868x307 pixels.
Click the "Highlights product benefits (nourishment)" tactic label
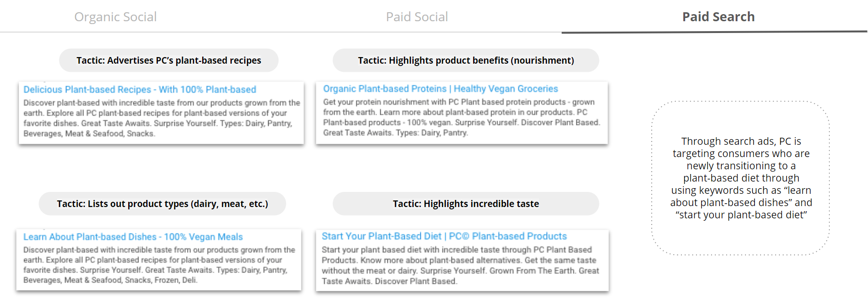point(466,60)
